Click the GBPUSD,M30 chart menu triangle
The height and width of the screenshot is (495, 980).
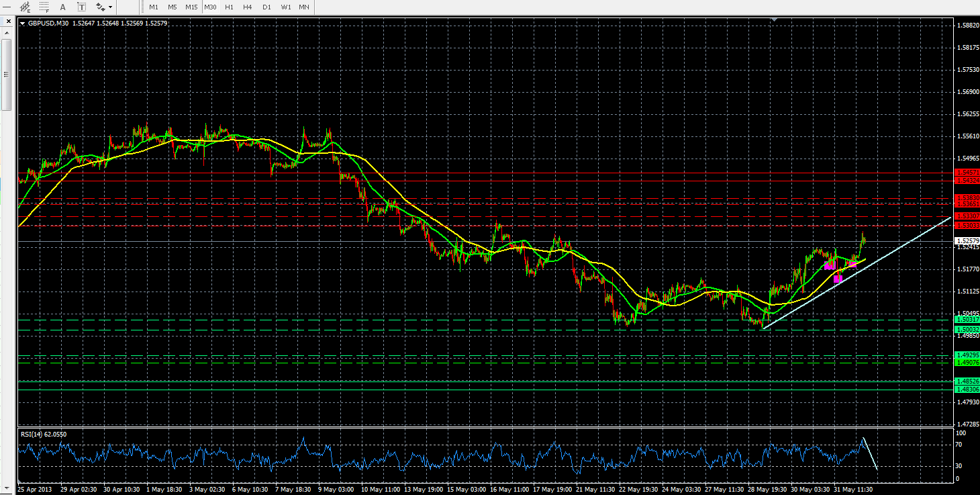coord(23,24)
